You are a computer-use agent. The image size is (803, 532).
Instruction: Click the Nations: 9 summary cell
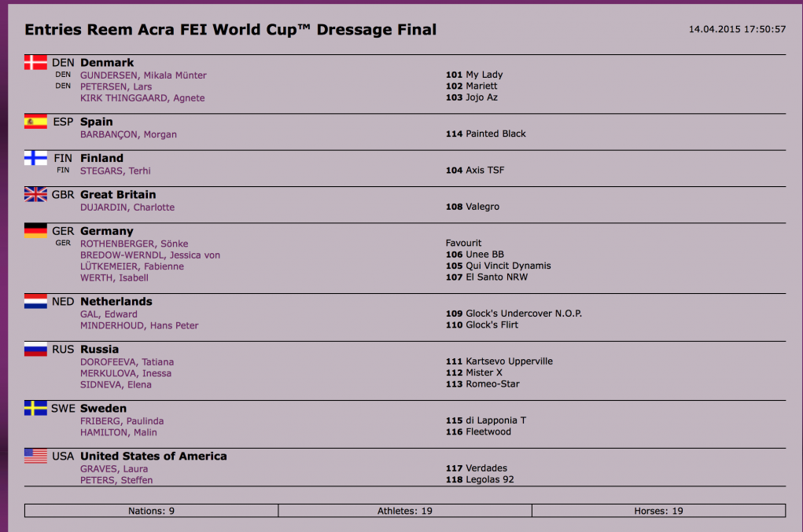pyautogui.click(x=151, y=511)
